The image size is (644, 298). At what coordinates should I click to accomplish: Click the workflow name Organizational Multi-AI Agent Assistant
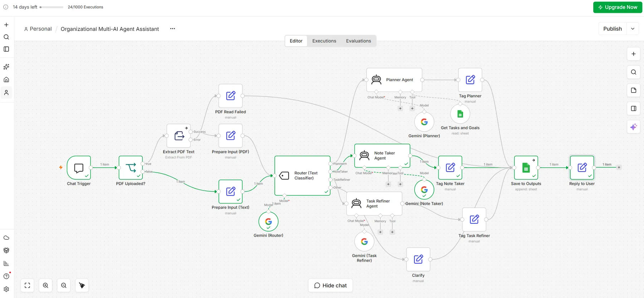[x=110, y=29]
